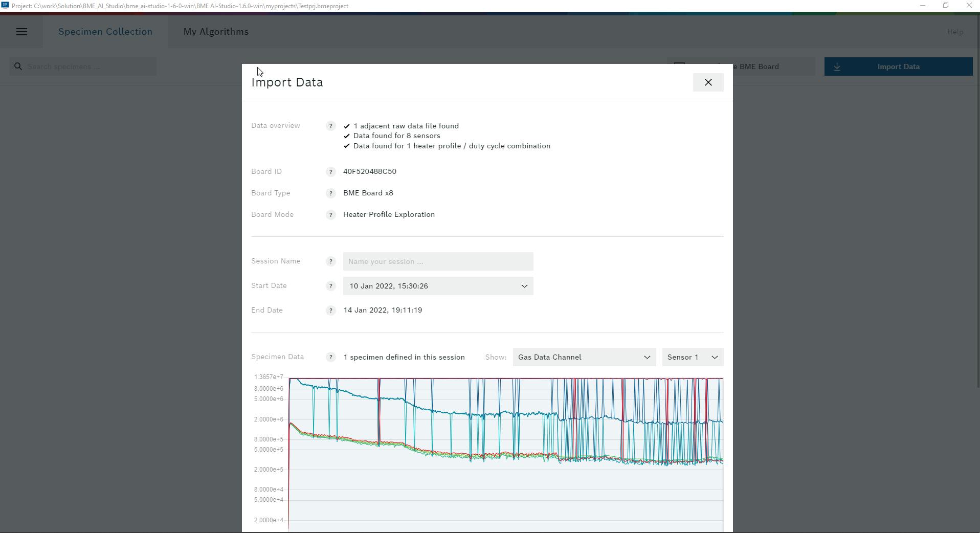
Task: Switch to the Specimen Collection tab
Action: click(105, 32)
